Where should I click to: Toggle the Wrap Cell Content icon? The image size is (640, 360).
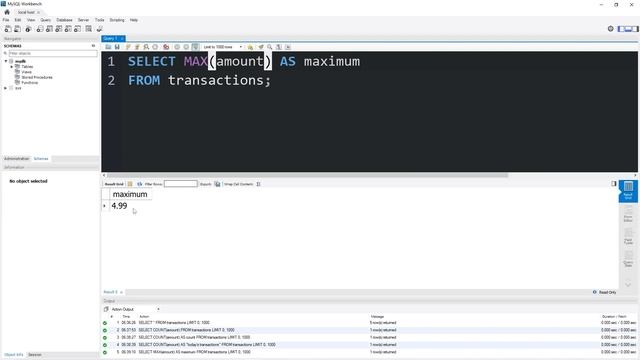point(258,184)
